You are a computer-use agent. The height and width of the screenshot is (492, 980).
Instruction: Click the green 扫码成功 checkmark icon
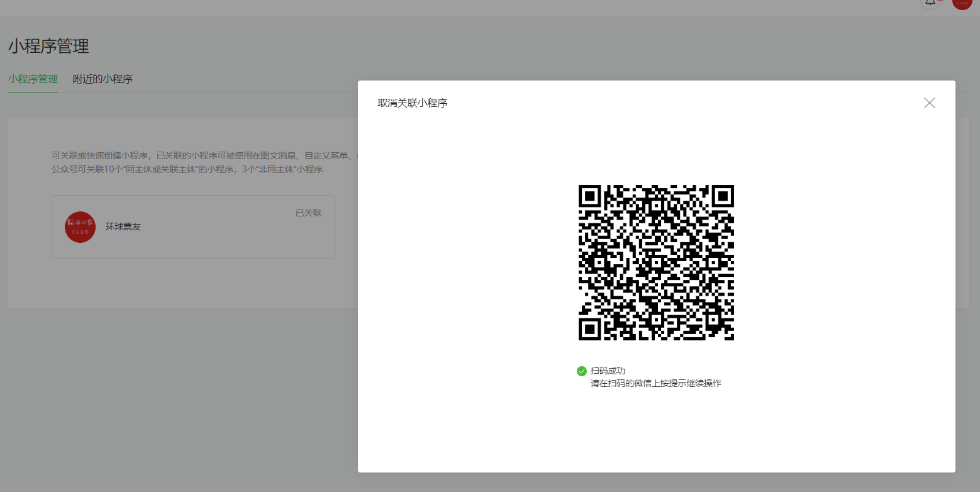point(582,371)
